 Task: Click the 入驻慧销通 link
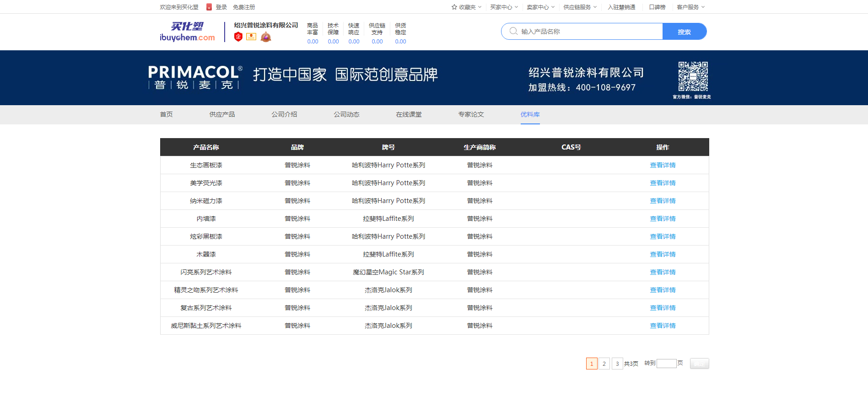621,7
